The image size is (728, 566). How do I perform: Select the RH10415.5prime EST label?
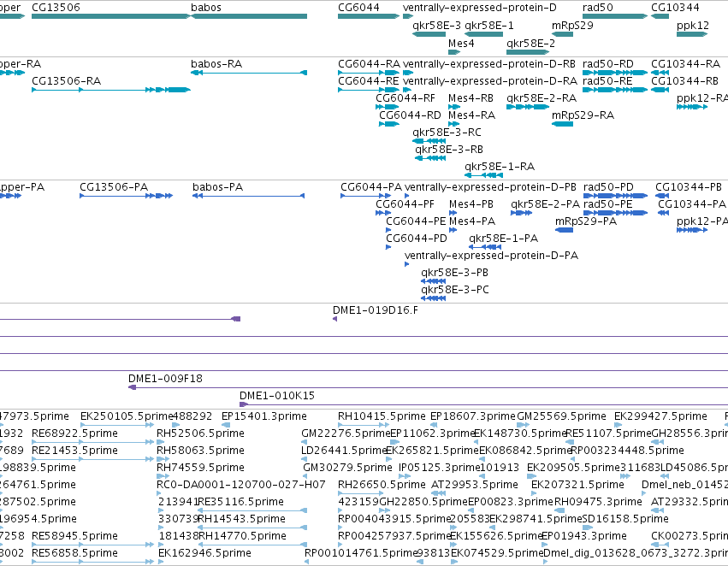382,416
